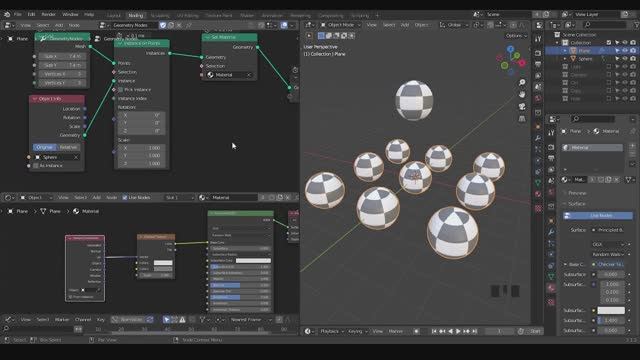Unlink the Geometry Nodes group with the X icon
The width and height of the screenshot is (640, 360).
click(x=179, y=25)
